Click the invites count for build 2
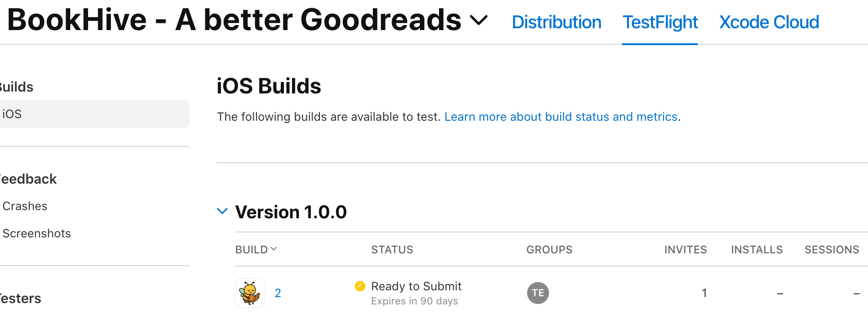The height and width of the screenshot is (319, 868). (704, 293)
